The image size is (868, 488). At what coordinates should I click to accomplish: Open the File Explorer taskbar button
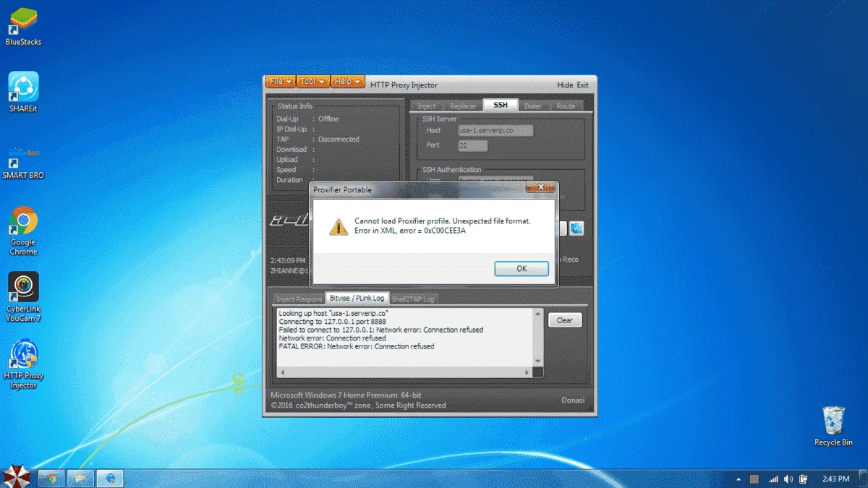point(81,478)
